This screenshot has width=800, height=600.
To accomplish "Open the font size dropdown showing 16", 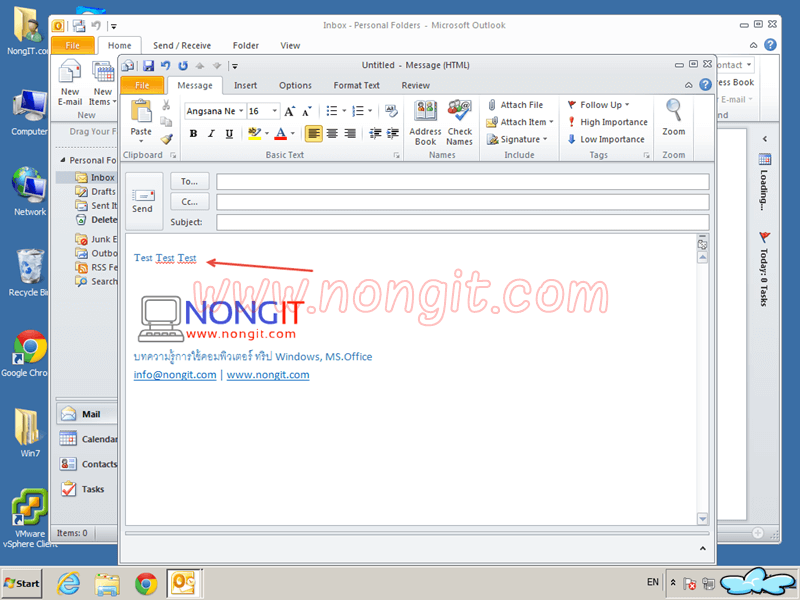I will click(x=274, y=111).
